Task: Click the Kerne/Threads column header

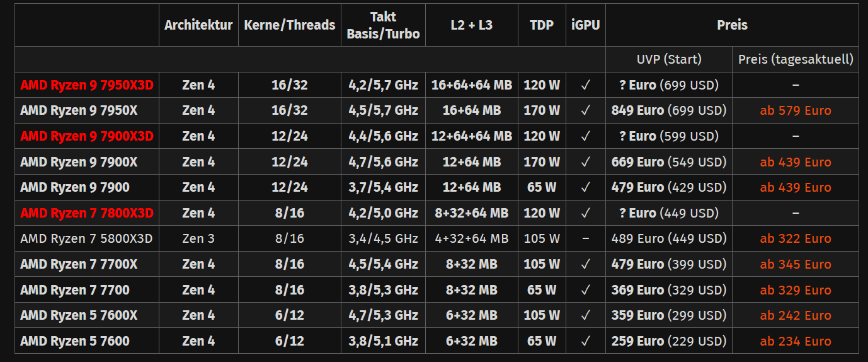Action: (290, 25)
